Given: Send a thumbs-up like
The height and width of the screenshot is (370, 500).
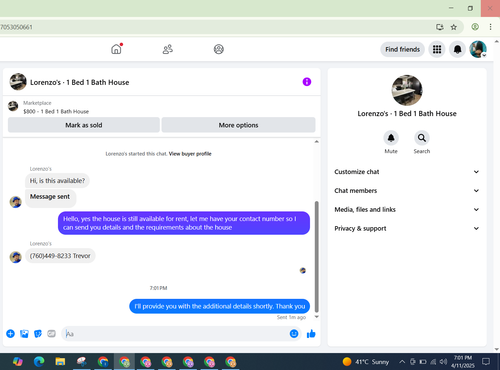Looking at the screenshot, I should pyautogui.click(x=311, y=334).
